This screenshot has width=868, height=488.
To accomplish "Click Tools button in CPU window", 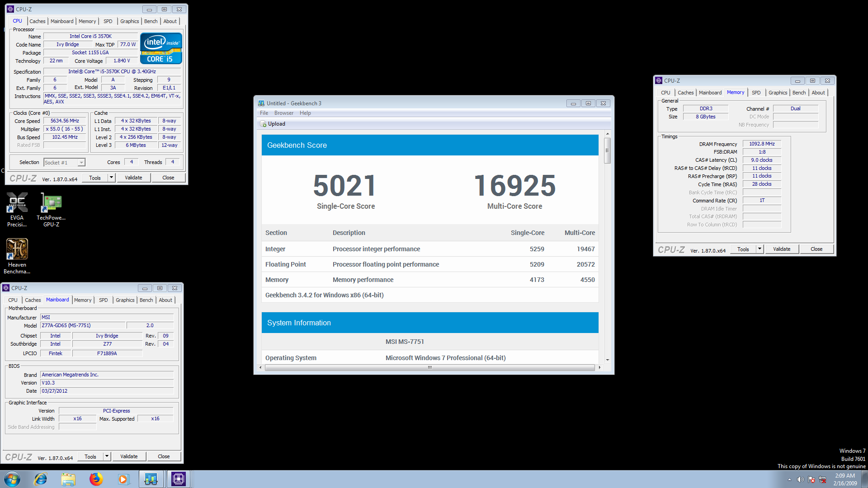I will pyautogui.click(x=95, y=178).
